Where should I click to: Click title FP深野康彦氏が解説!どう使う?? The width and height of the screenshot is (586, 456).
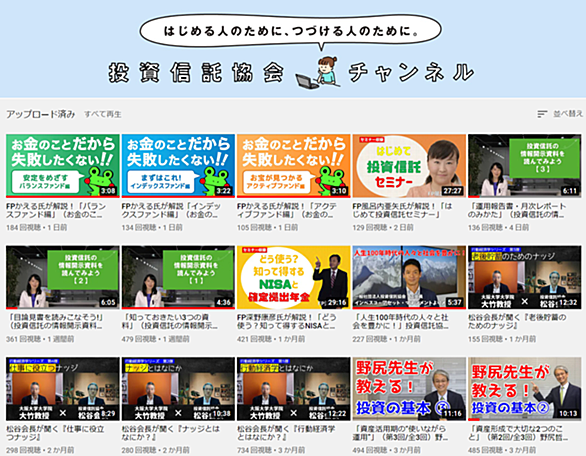[287, 322]
